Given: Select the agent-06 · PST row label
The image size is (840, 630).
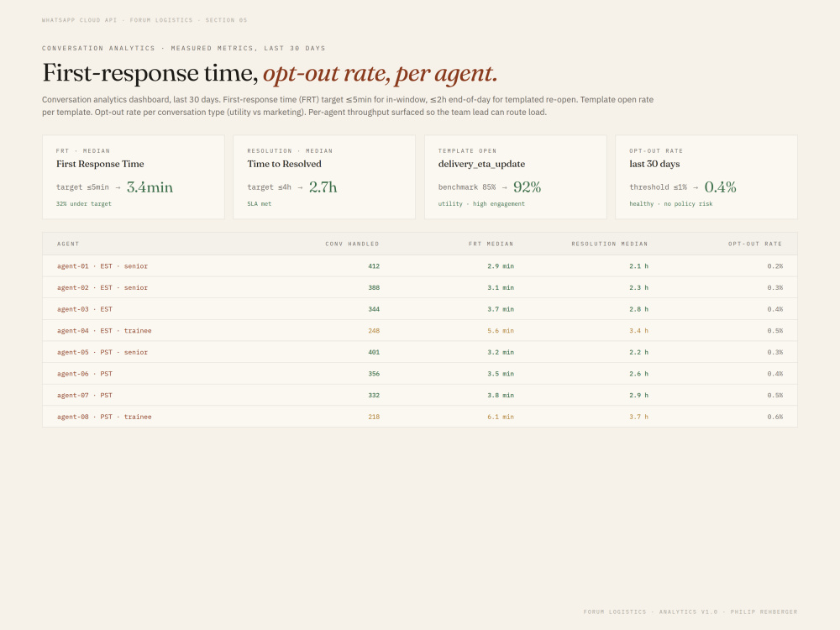Looking at the screenshot, I should 85,374.
